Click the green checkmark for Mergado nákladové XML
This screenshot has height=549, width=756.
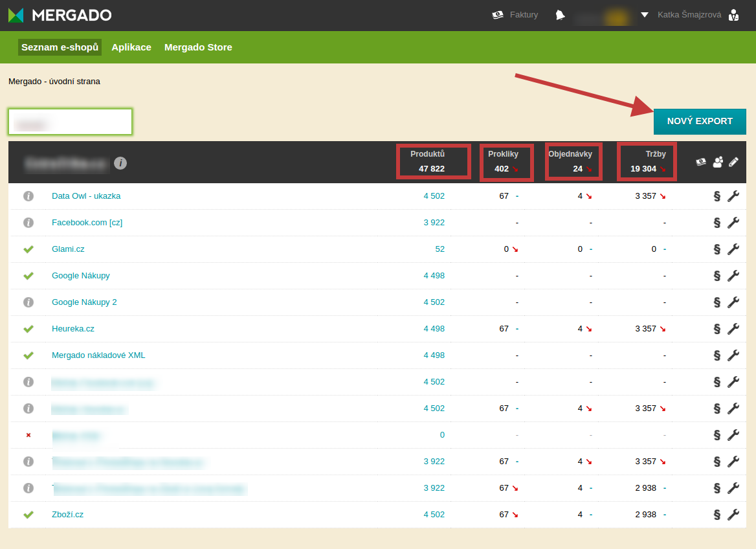[28, 355]
